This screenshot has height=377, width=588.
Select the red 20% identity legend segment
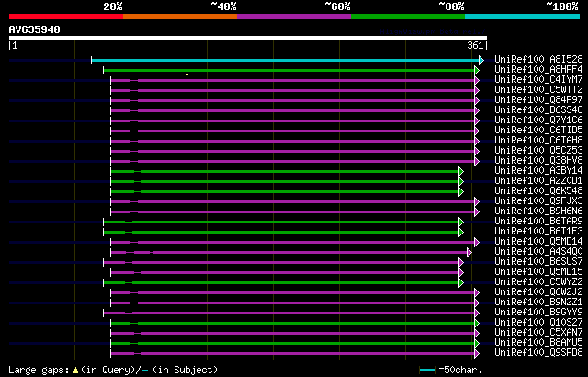[x=66, y=17]
